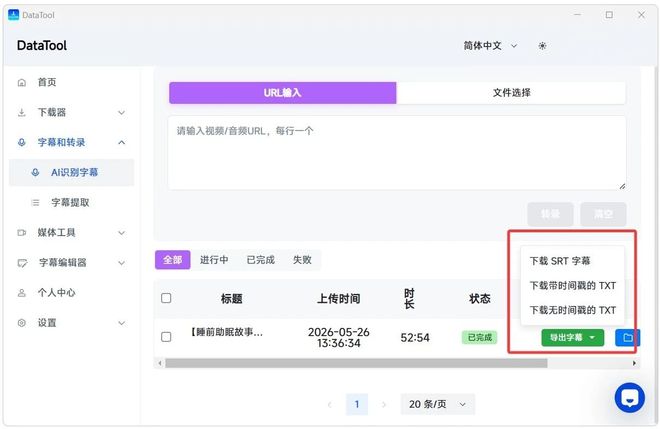Click the editor icon beside 字幕编辑器

click(x=22, y=263)
